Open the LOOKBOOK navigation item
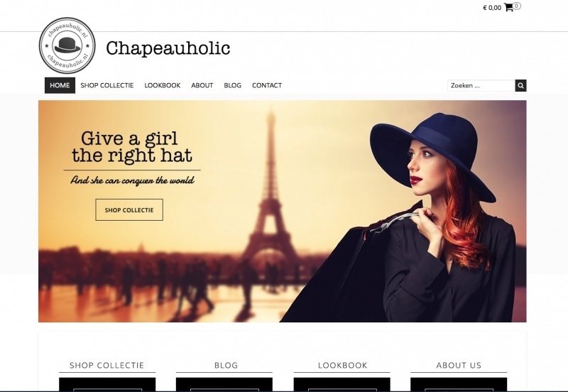568x392 pixels. (163, 85)
